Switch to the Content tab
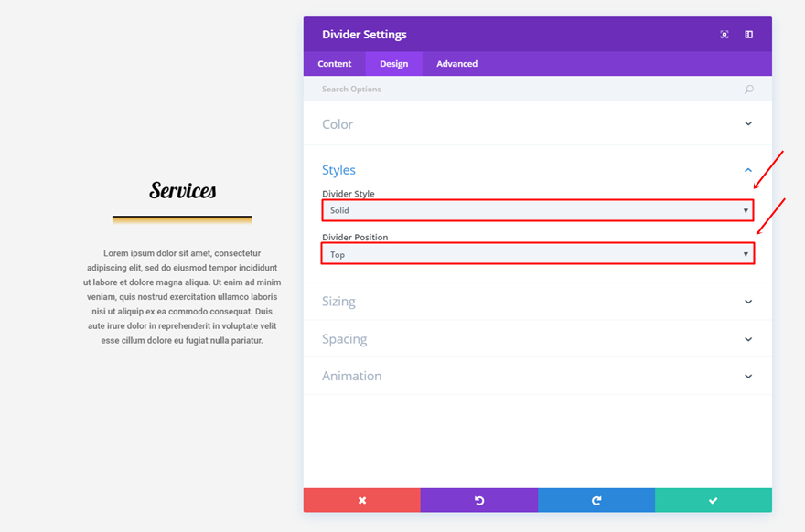 pyautogui.click(x=334, y=64)
